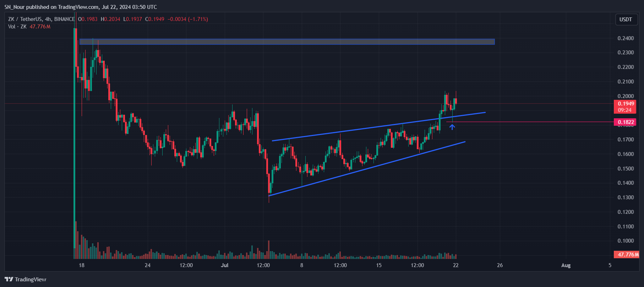Open the USDT currency selector
Viewport: 644px width, 287px height.
pyautogui.click(x=625, y=20)
